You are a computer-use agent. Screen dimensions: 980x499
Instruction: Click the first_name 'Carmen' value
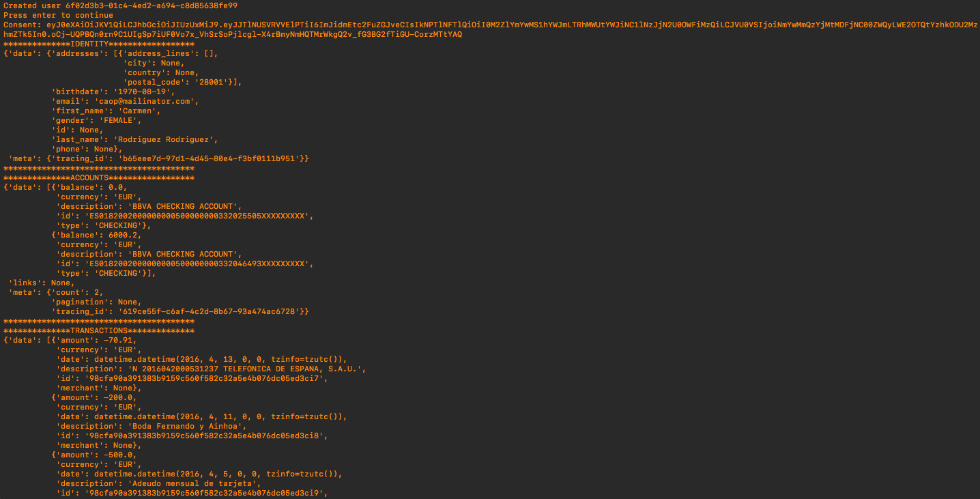(x=140, y=111)
